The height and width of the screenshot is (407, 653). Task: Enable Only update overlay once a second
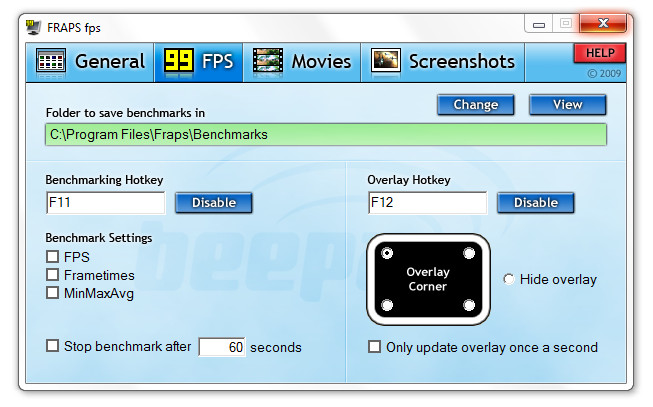coord(374,347)
